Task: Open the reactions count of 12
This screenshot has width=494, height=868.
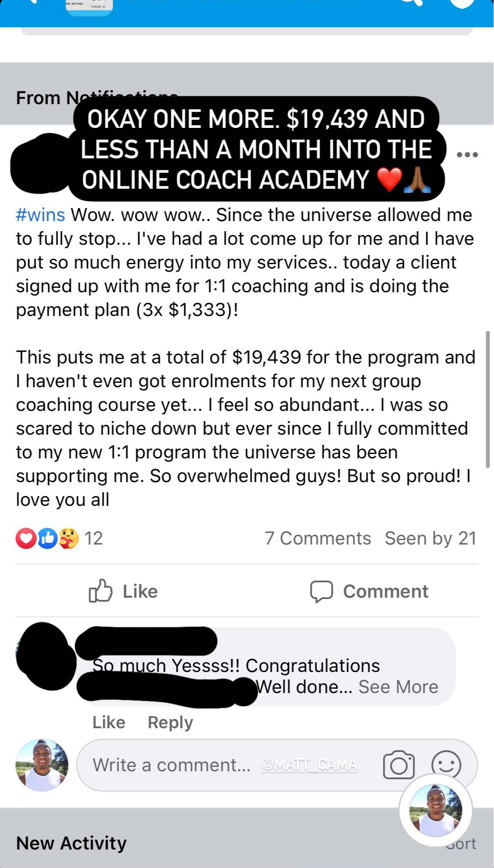Action: tap(94, 538)
